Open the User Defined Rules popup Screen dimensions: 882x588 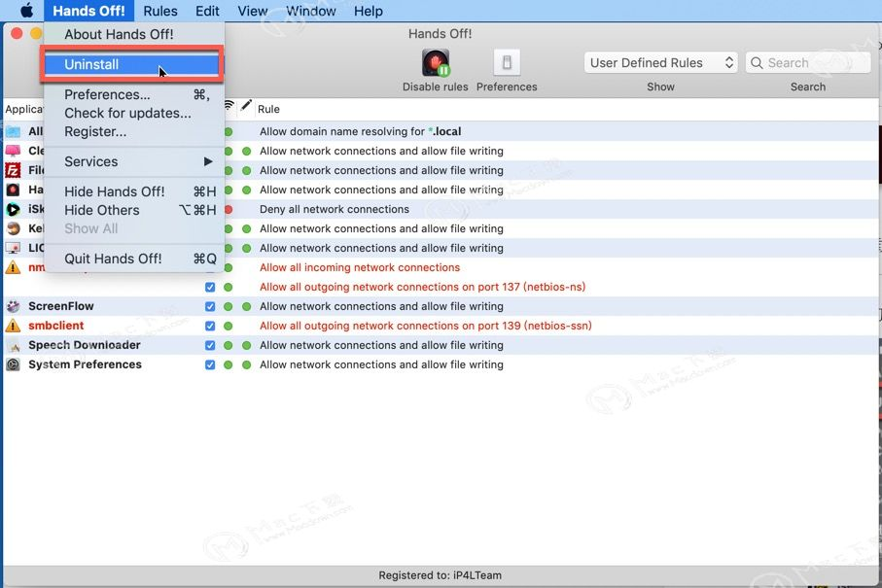click(661, 62)
